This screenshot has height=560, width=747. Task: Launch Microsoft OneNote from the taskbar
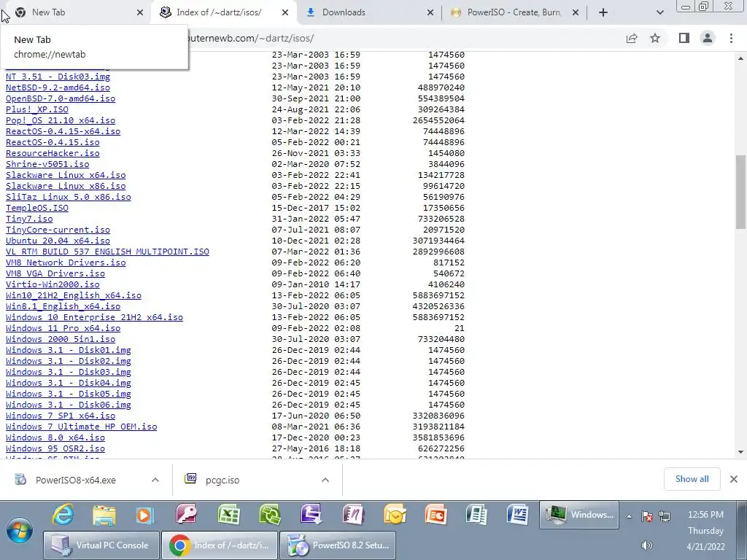pyautogui.click(x=353, y=515)
